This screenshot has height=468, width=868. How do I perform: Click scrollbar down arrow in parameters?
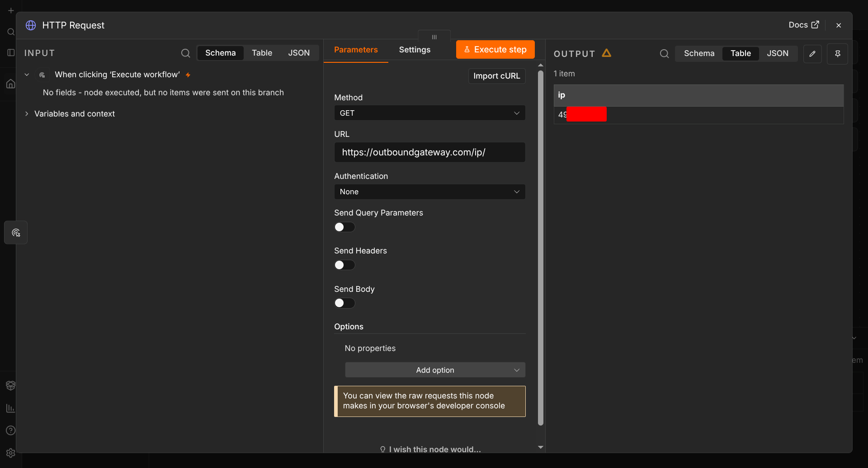[x=541, y=447]
